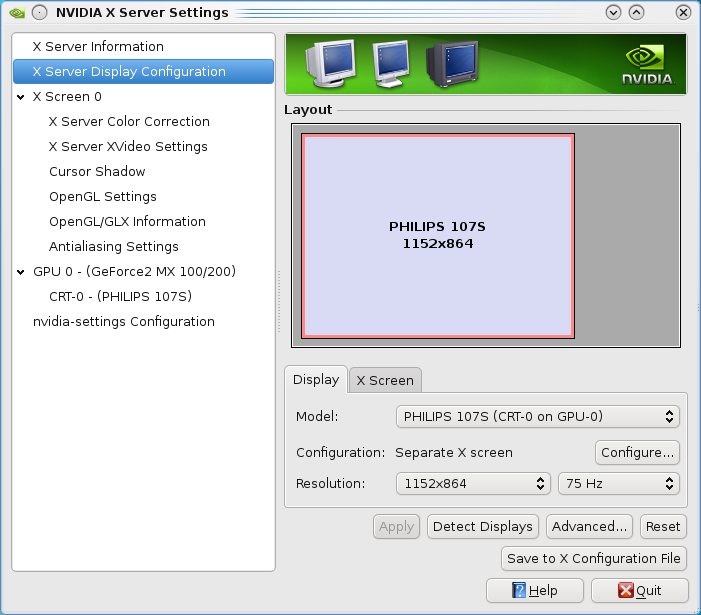The height and width of the screenshot is (615, 701).
Task: Collapse the X Screen 0 tree node
Action: coord(21,97)
